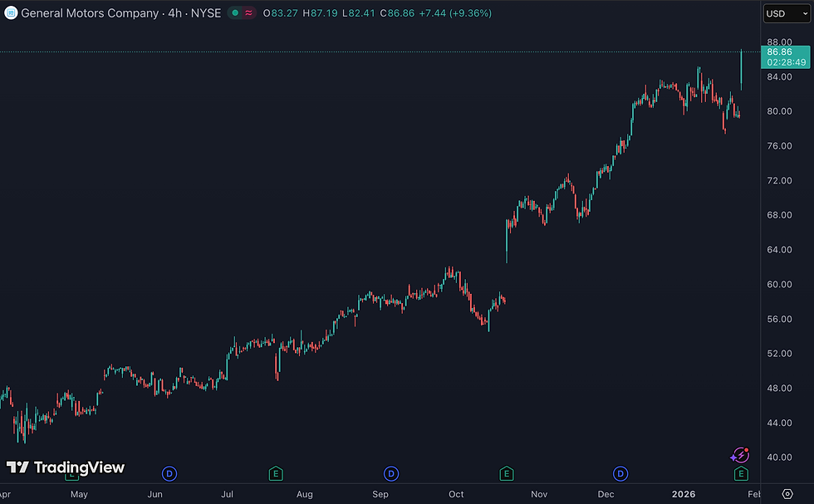This screenshot has height=504, width=814.
Task: Click the 2026 label on the time axis
Action: tap(683, 494)
